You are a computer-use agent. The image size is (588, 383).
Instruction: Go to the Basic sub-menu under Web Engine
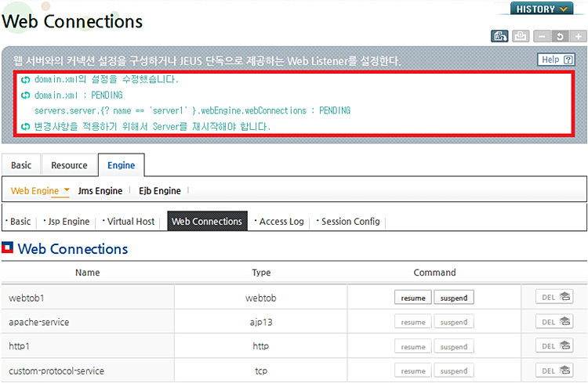click(20, 222)
